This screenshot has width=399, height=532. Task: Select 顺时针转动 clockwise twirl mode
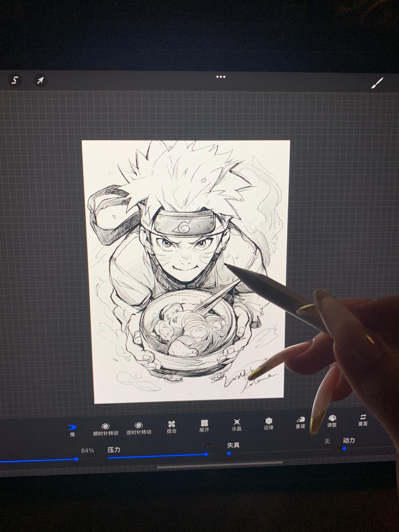[x=106, y=429]
